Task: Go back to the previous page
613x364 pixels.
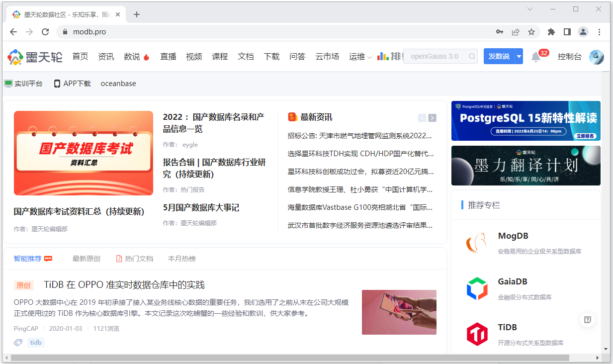Action: tap(13, 32)
